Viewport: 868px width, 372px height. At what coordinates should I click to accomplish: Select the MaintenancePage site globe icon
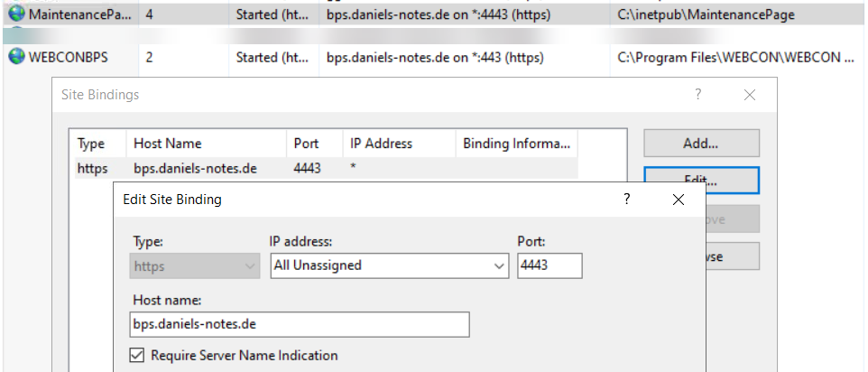[16, 15]
